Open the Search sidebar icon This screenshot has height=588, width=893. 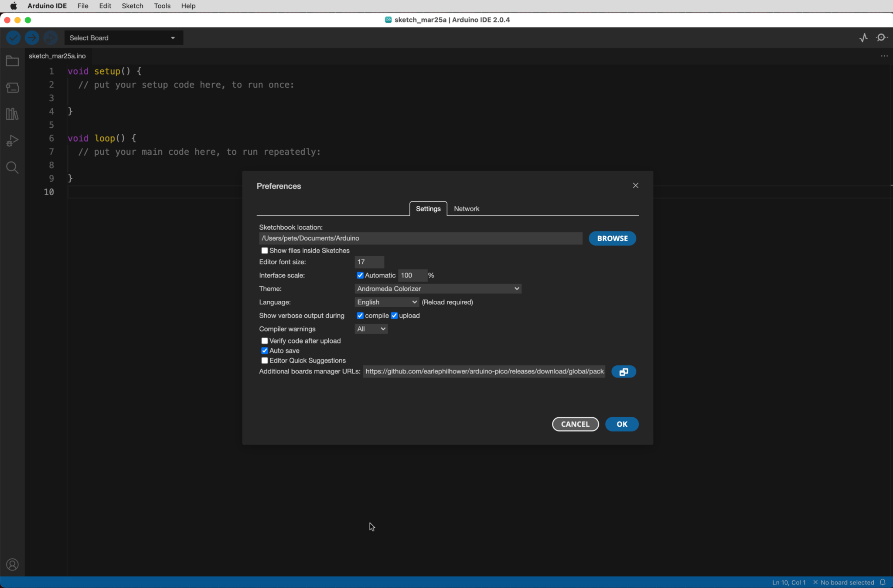coord(12,167)
